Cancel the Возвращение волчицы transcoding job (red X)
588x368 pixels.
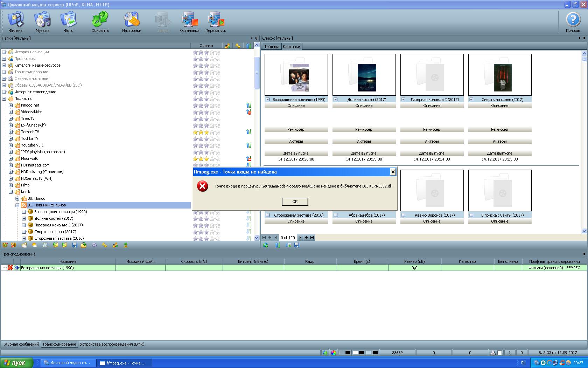tap(10, 268)
